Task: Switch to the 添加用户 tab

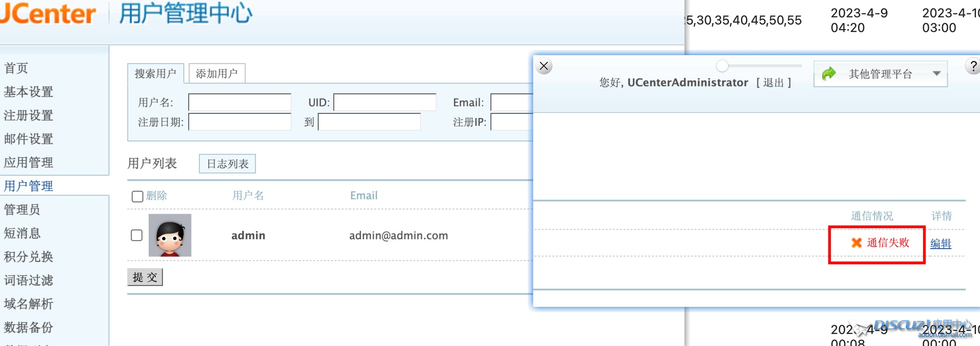Action: click(217, 73)
